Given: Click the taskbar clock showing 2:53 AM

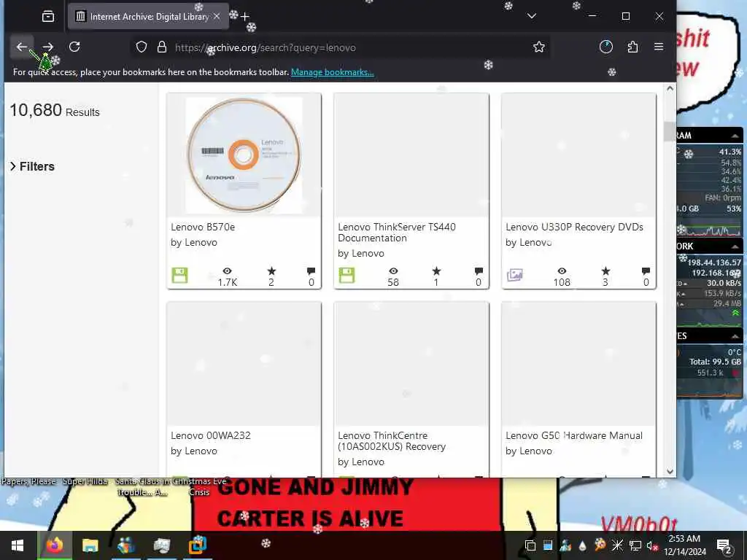Looking at the screenshot, I should pos(684,545).
